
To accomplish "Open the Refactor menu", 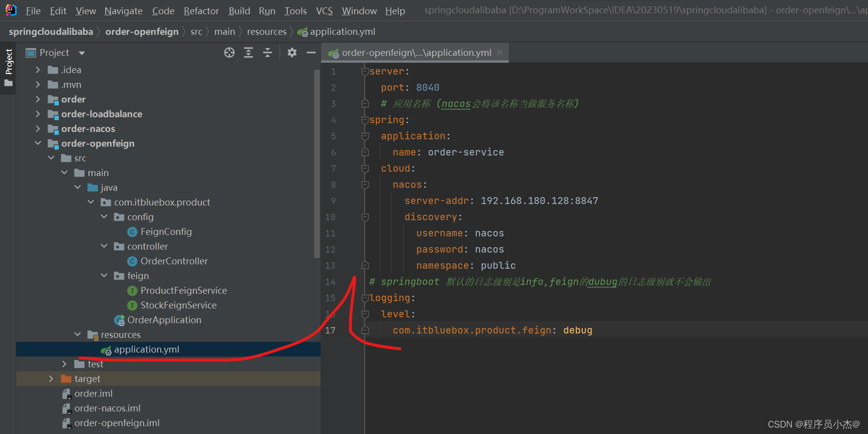I will [201, 11].
